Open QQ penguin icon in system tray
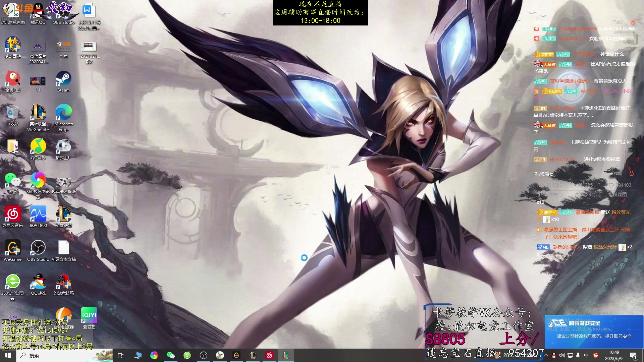644x362 pixels. (554, 355)
